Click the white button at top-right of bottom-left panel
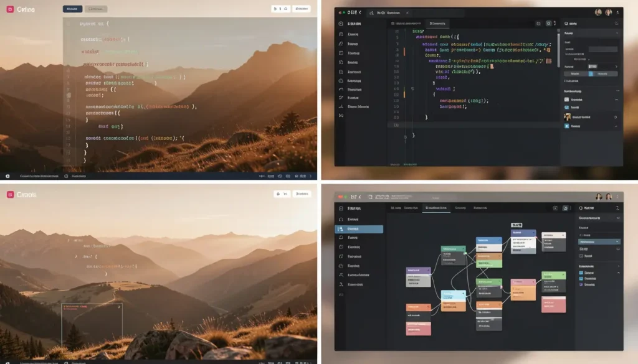The width and height of the screenshot is (638, 364). point(302,194)
